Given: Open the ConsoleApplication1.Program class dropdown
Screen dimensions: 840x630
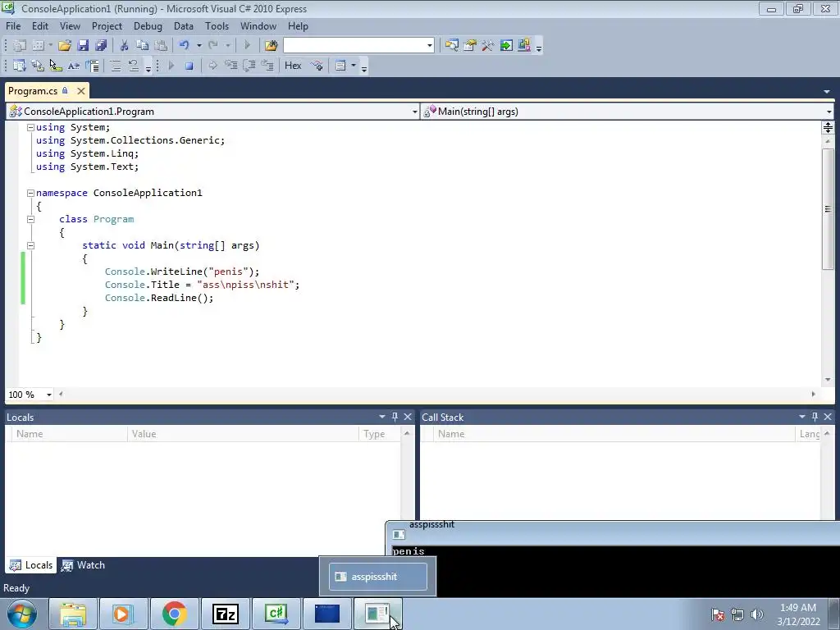Looking at the screenshot, I should coord(414,112).
